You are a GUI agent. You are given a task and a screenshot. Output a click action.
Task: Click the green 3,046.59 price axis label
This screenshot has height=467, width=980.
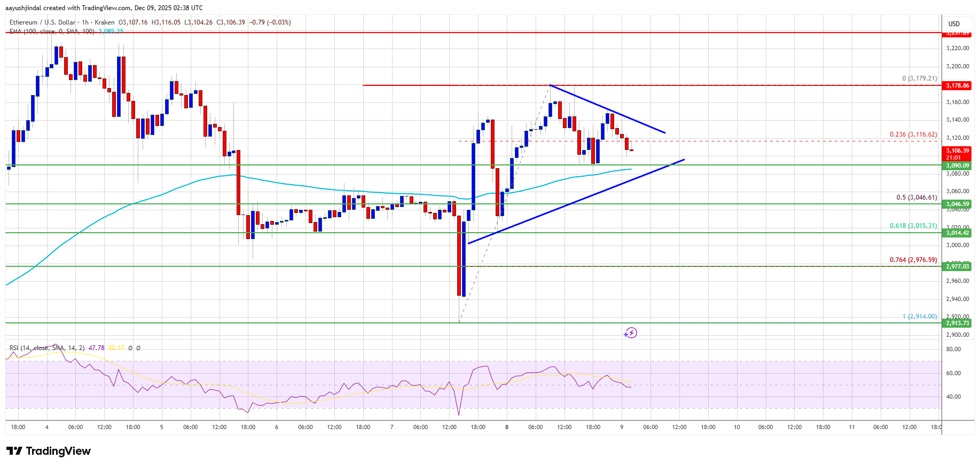pos(957,204)
